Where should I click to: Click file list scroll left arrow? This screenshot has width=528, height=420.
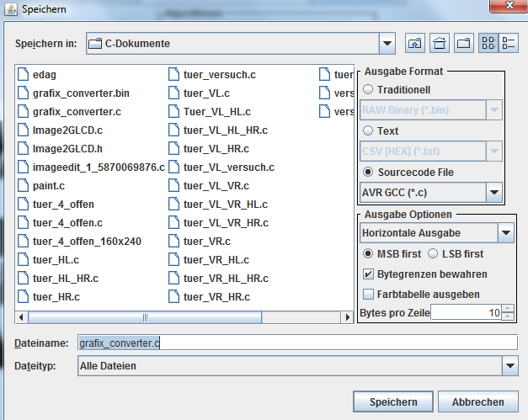pos(21,317)
